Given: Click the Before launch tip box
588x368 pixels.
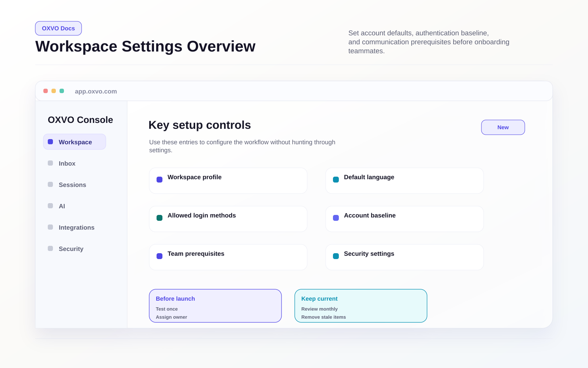Looking at the screenshot, I should pyautogui.click(x=215, y=306).
